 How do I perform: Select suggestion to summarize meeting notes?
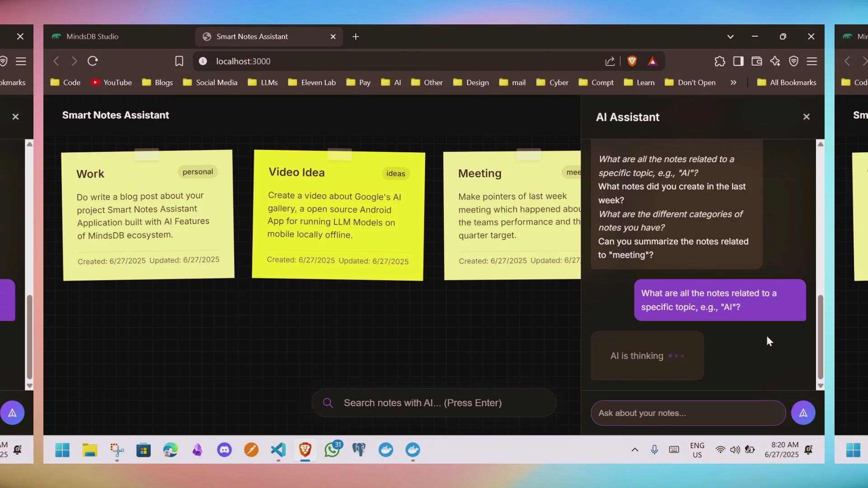point(673,248)
